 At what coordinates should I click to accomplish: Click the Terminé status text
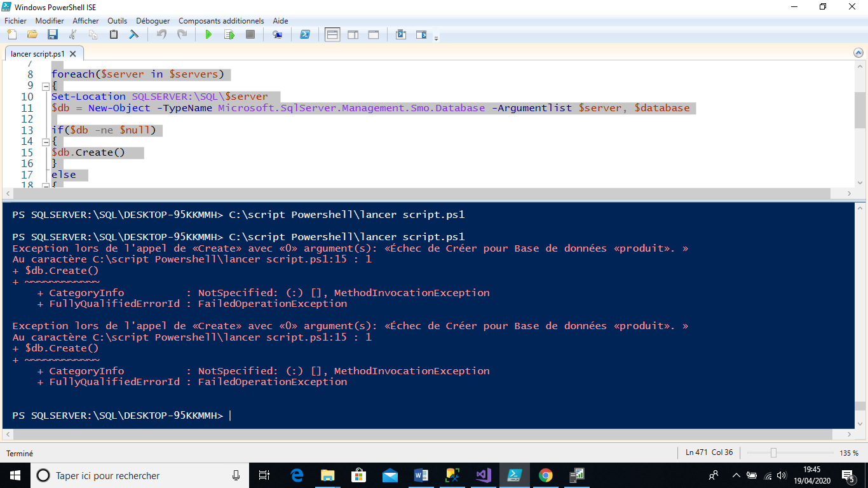tap(20, 454)
